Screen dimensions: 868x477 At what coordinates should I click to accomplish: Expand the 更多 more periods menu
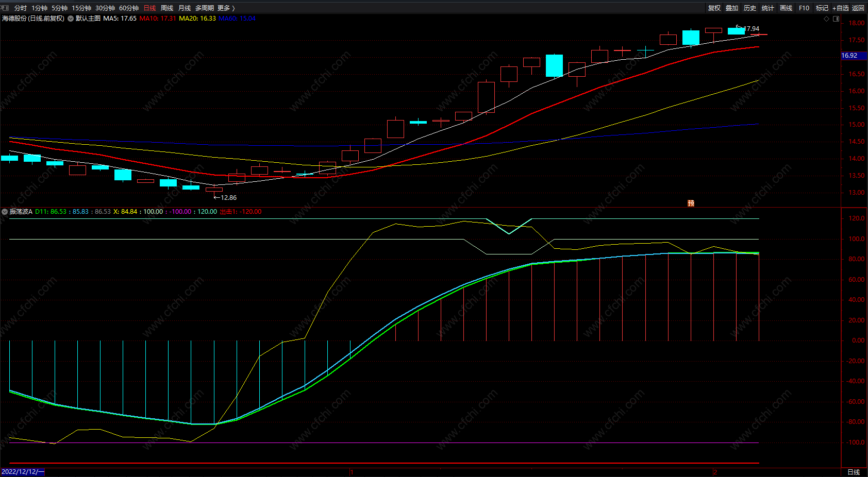coord(226,8)
